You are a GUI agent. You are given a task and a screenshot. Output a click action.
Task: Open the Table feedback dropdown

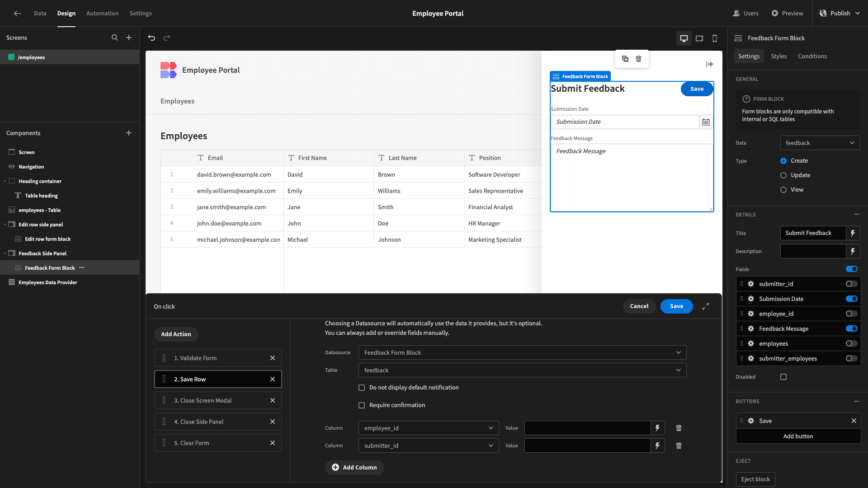[522, 370]
